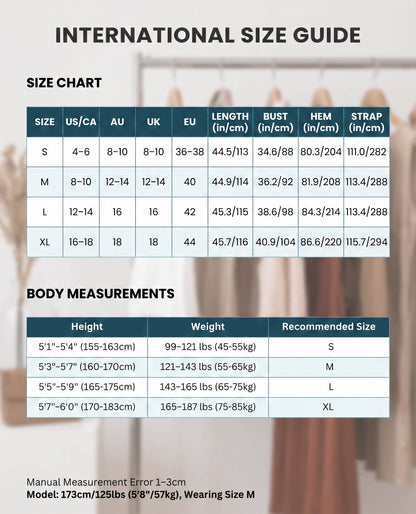Select the HEM (in/cm) column header

click(x=321, y=122)
